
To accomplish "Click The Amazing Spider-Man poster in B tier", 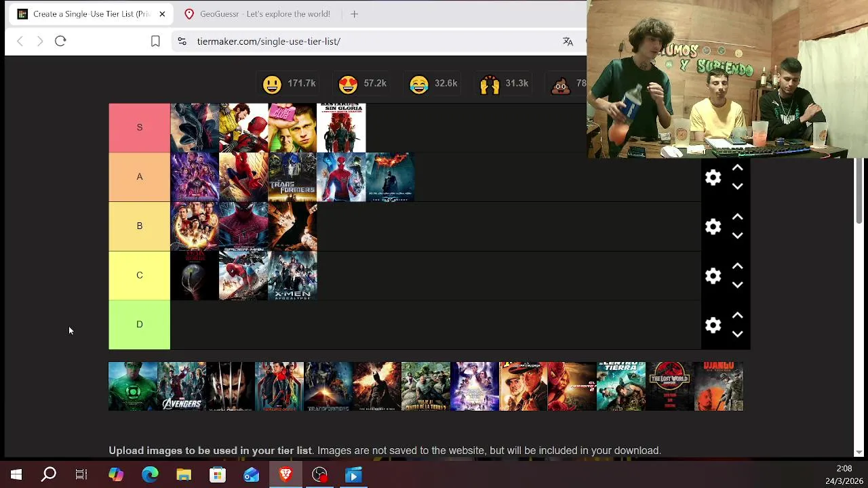I will tap(243, 226).
